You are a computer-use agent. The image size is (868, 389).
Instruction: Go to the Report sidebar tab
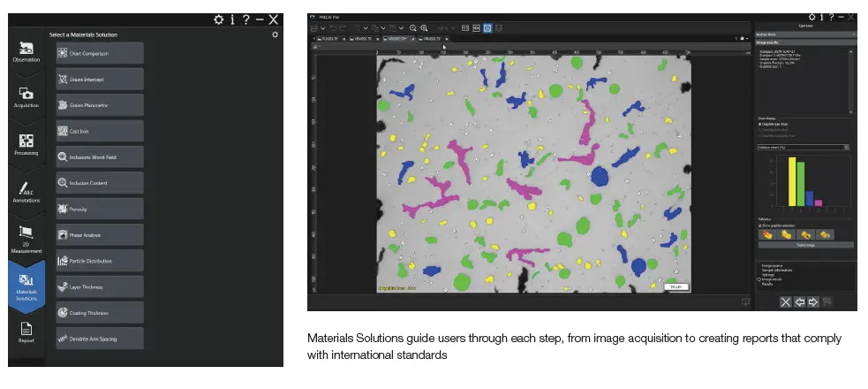pyautogui.click(x=26, y=332)
